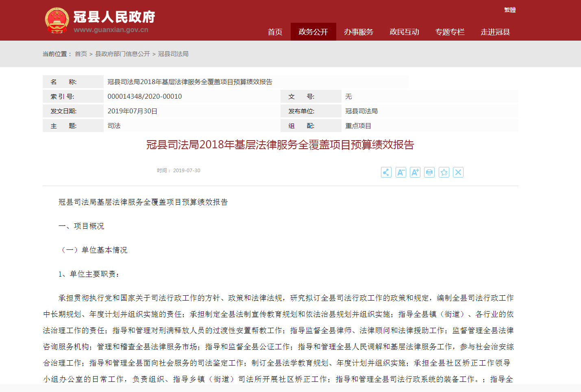Click the national emblem logo

coord(57,20)
